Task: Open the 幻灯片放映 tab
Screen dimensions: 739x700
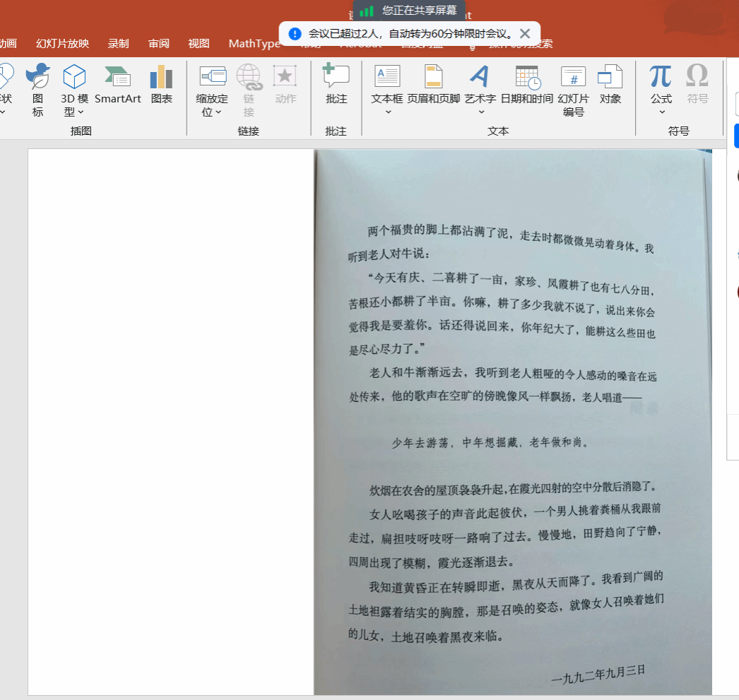Action: [62, 44]
